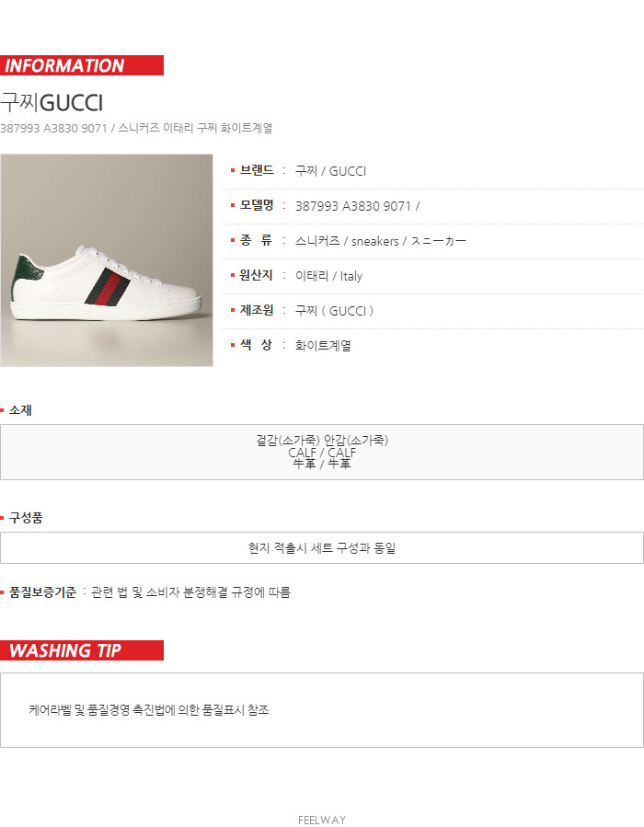The width and height of the screenshot is (644, 827).
Task: Click the red bullet next to 소재 heading
Action: (2, 409)
